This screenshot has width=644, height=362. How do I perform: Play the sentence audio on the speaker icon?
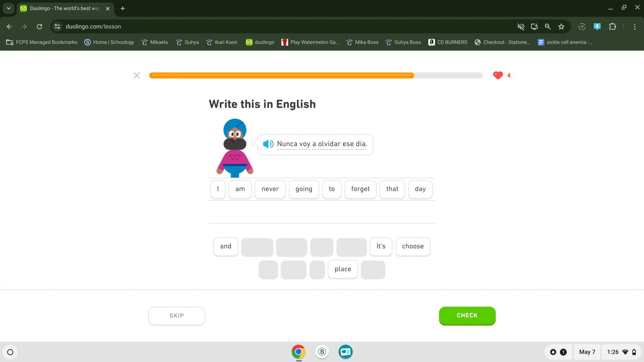tap(268, 144)
